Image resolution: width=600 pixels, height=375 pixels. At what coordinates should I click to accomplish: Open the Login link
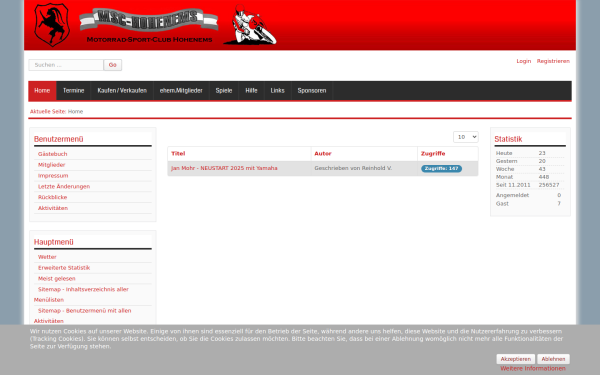coord(523,61)
